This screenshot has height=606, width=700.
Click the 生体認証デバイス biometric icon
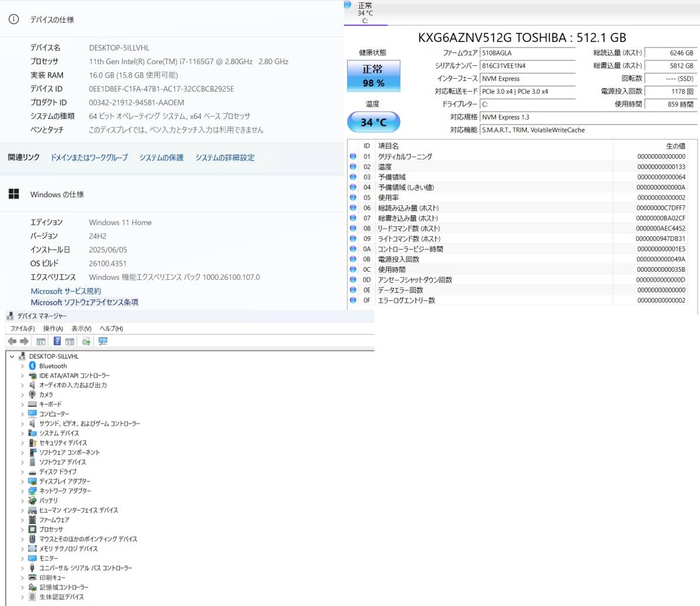coord(32,597)
